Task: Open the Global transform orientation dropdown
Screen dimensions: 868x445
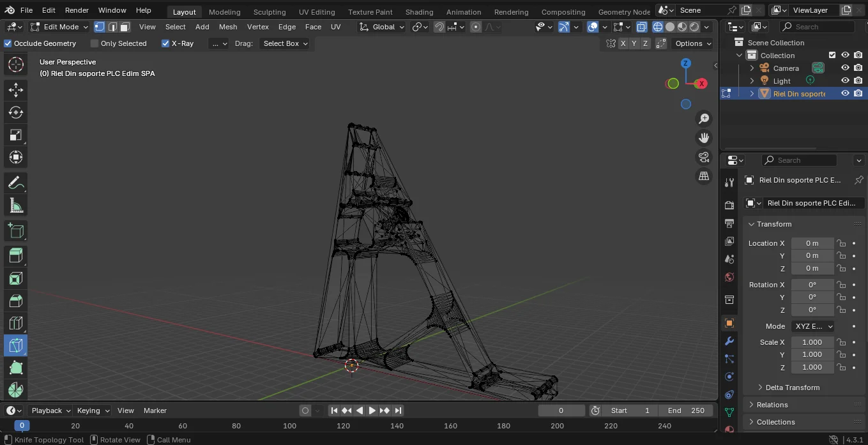Action: [381, 27]
